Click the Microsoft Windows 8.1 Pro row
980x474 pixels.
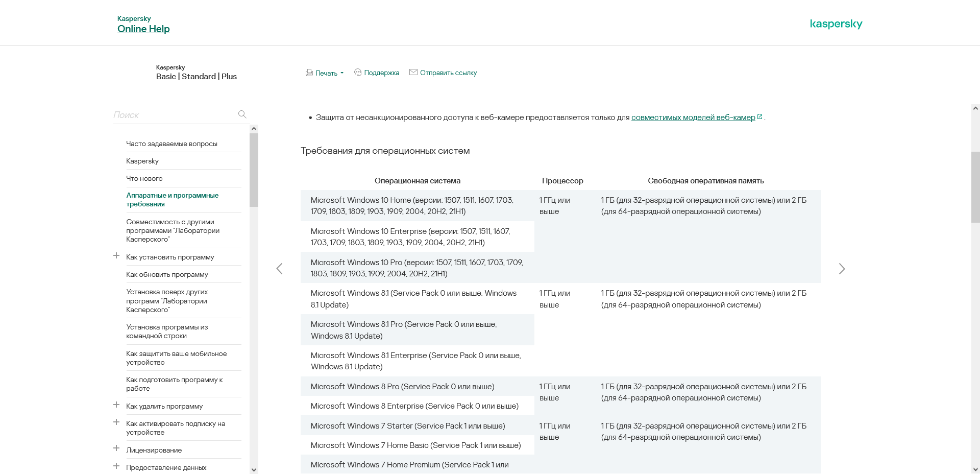418,330
